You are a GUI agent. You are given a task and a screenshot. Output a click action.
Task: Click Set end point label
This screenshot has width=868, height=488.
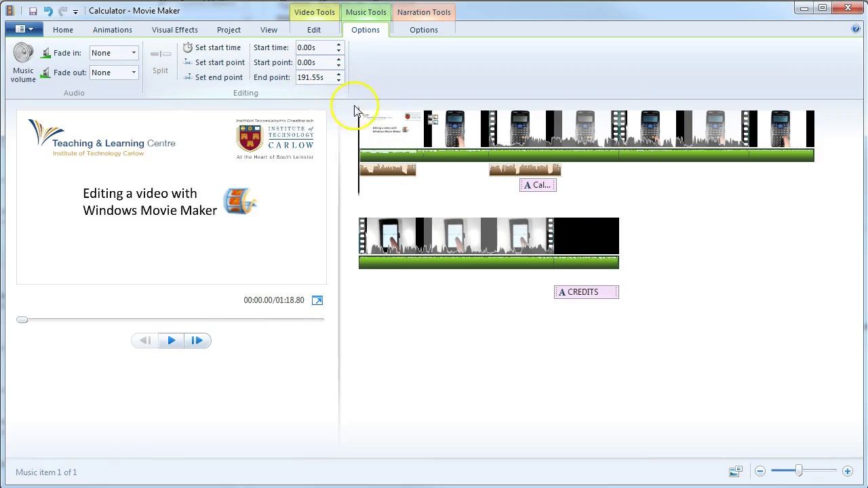[x=218, y=77]
